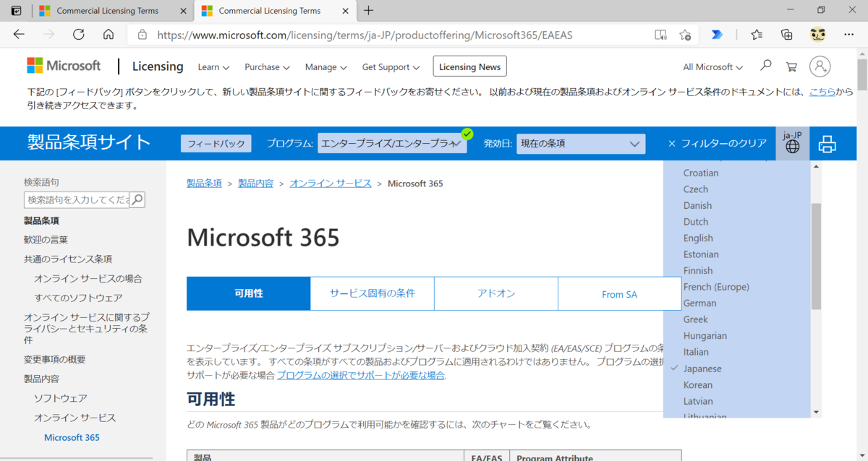Expand the Get Support menu
Screen dimensions: 868x461
click(x=391, y=67)
